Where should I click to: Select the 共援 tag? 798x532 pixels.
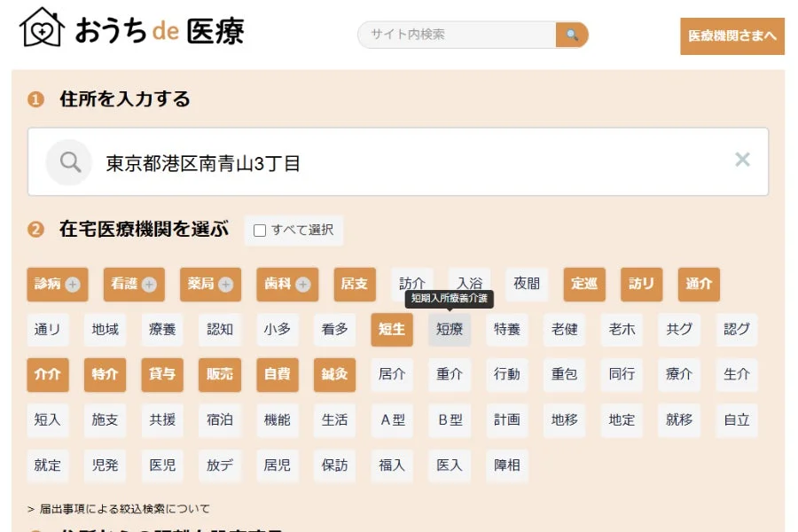pos(162,420)
